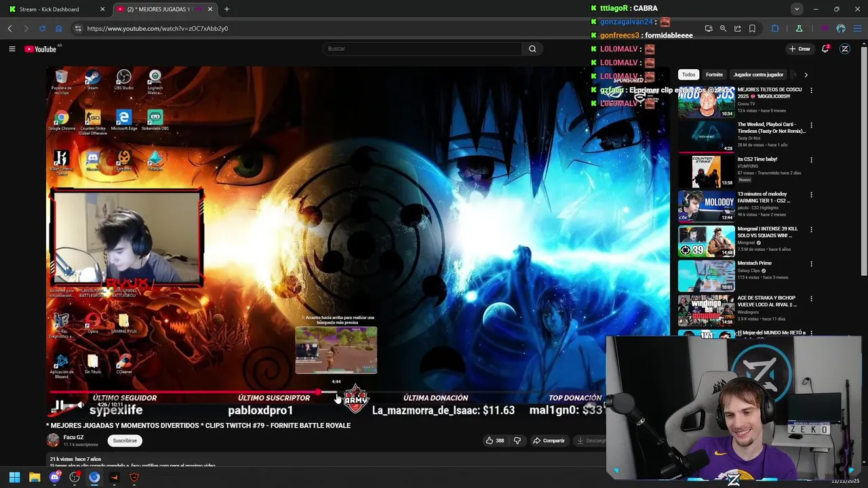
Task: Open its CS2 Time baby thumbnail
Action: (x=707, y=171)
